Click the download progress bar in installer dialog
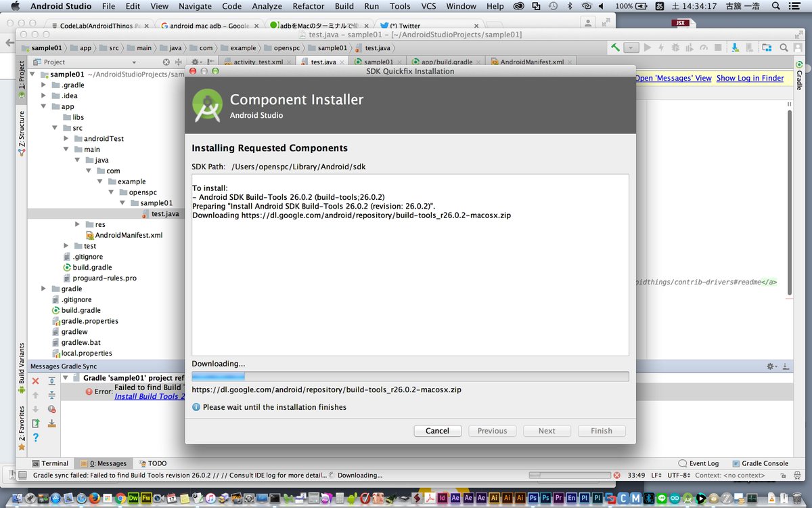Viewport: 812px width, 508px height. pyautogui.click(x=410, y=377)
